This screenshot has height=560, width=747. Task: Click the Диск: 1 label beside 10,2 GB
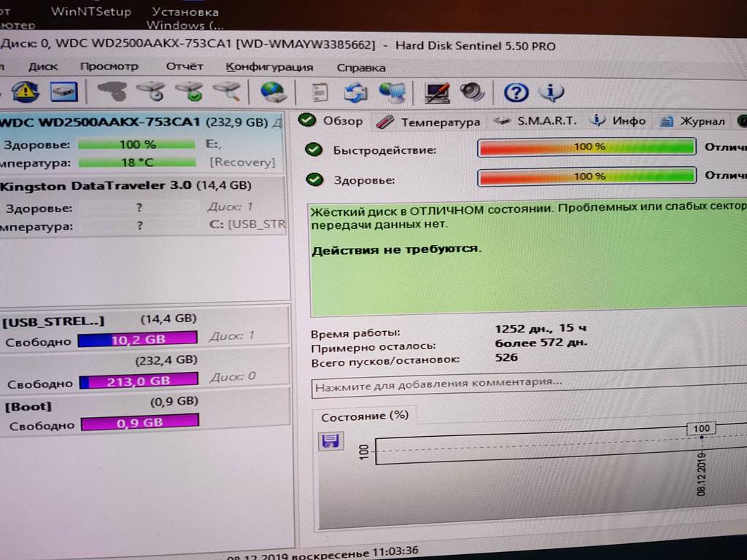click(x=231, y=335)
